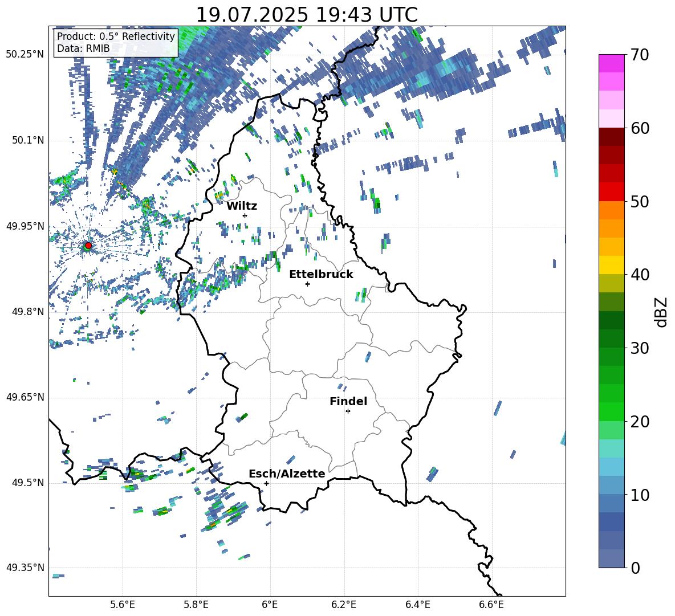Click the 50.1°N latitude label

27,140
